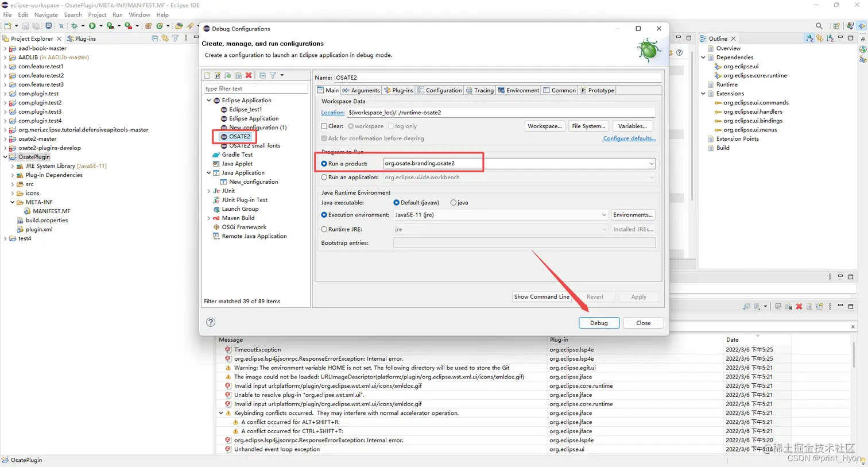This screenshot has height=467, width=868.
Task: Click the red Delete Log icon in Error Log
Action: click(x=799, y=307)
